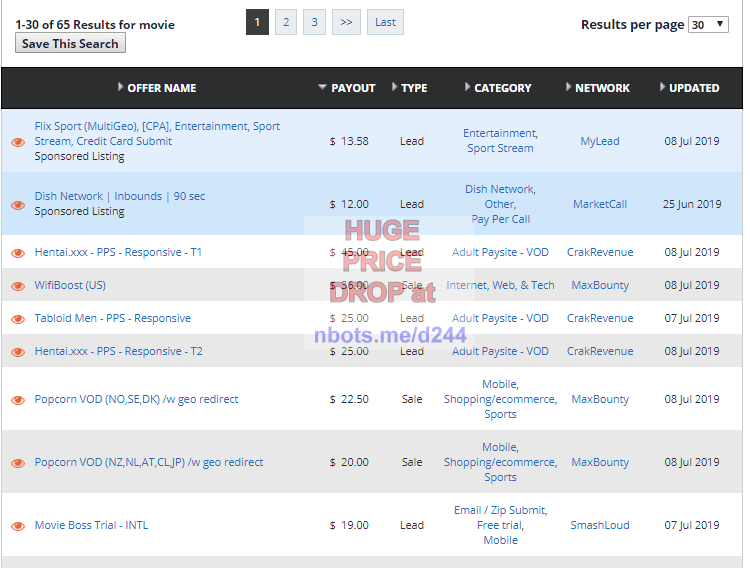Sort table by Offer Name column
Image resolution: width=750 pixels, height=568 pixels.
(157, 88)
